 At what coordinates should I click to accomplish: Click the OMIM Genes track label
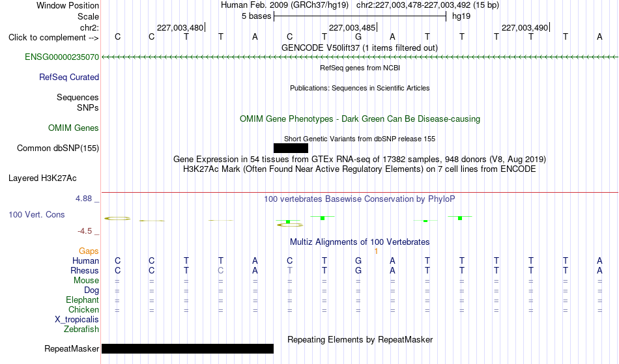coord(73,128)
